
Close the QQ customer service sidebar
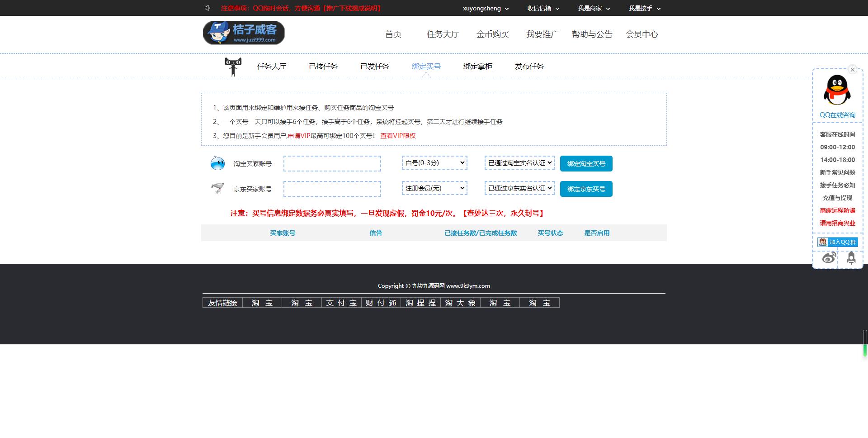point(852,69)
